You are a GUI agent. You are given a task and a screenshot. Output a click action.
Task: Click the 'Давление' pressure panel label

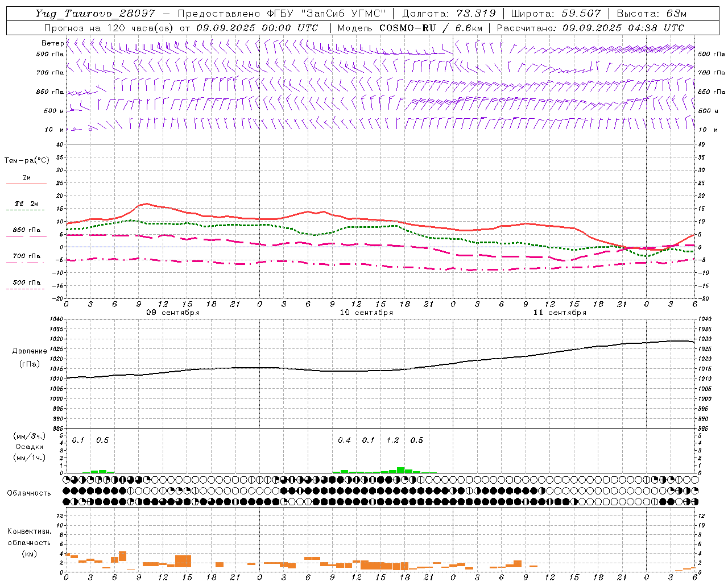pyautogui.click(x=30, y=351)
